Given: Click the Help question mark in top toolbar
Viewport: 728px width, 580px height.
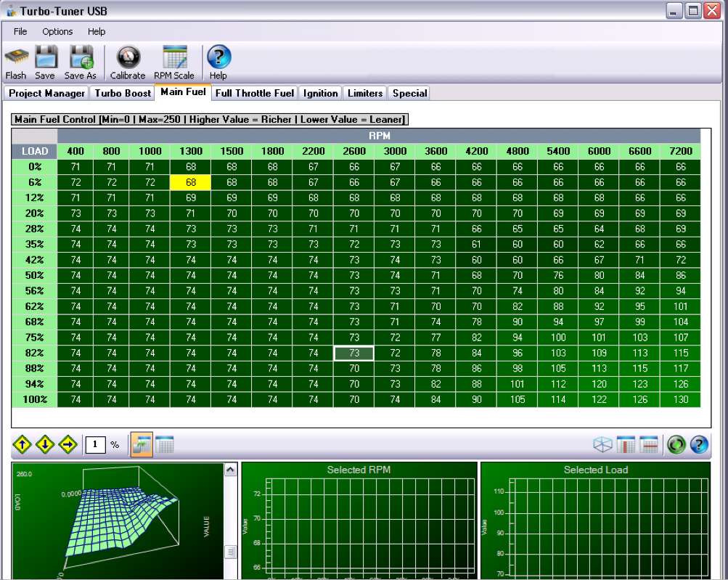Looking at the screenshot, I should 218,57.
